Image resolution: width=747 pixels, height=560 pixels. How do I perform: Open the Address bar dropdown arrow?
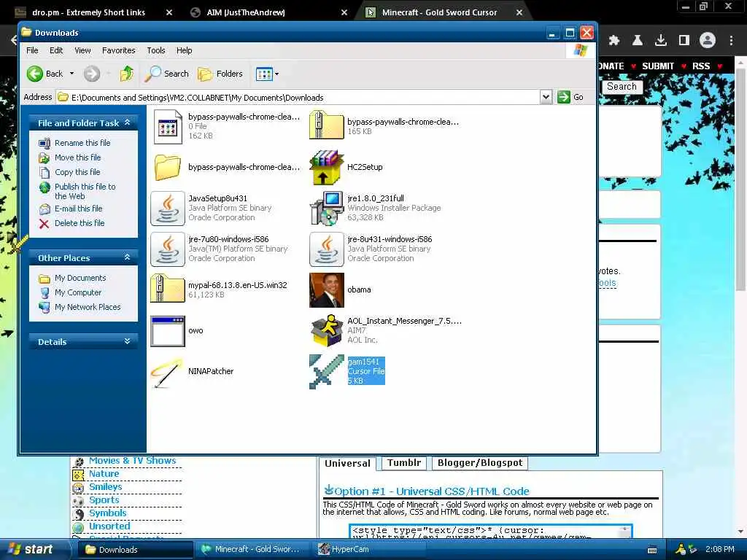point(546,97)
